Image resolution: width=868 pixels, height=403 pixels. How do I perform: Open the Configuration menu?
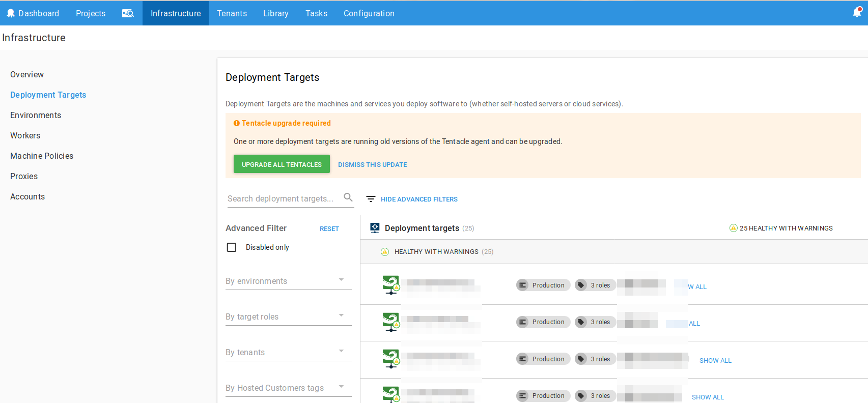point(369,13)
